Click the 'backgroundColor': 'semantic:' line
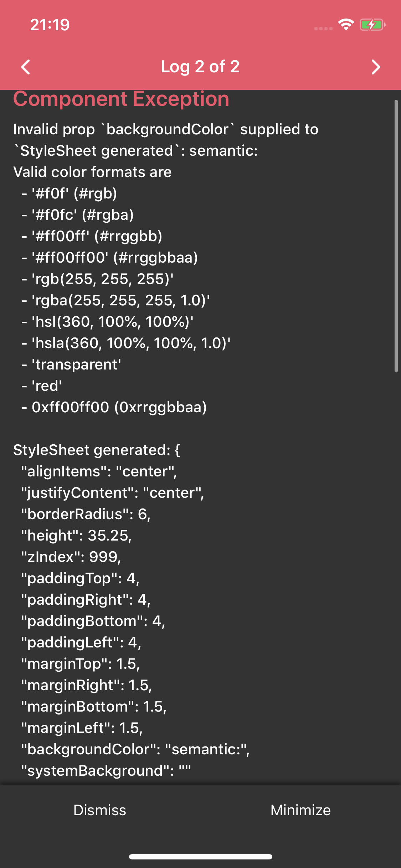The width and height of the screenshot is (401, 868). point(135,749)
